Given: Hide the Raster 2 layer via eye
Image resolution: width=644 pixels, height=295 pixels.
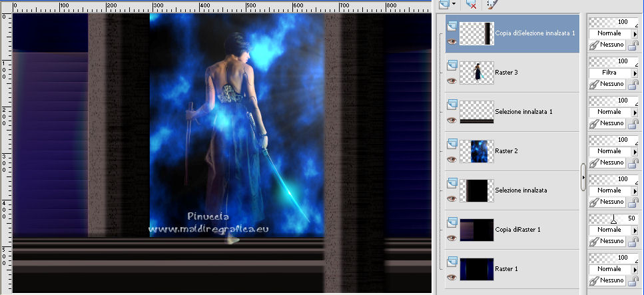Looking at the screenshot, I should 452,159.
